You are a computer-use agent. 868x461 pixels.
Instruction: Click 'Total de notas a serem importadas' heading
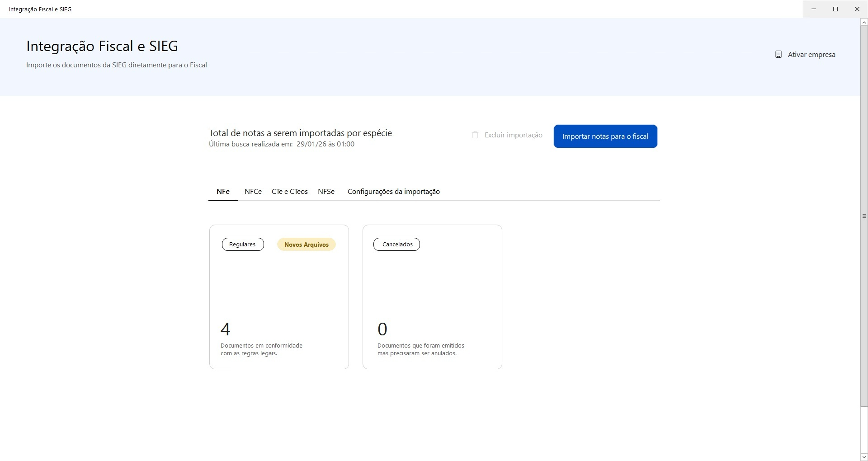300,133
